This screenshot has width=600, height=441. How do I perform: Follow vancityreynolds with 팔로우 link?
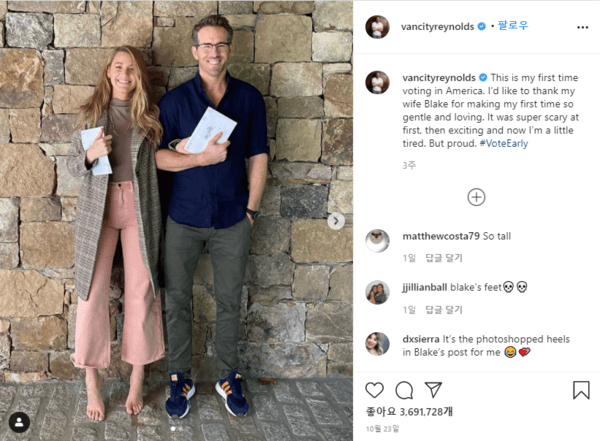tap(513, 26)
